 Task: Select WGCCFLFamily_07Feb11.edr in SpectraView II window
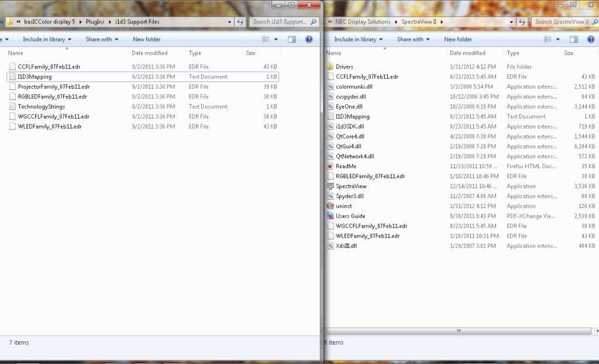coord(371,226)
